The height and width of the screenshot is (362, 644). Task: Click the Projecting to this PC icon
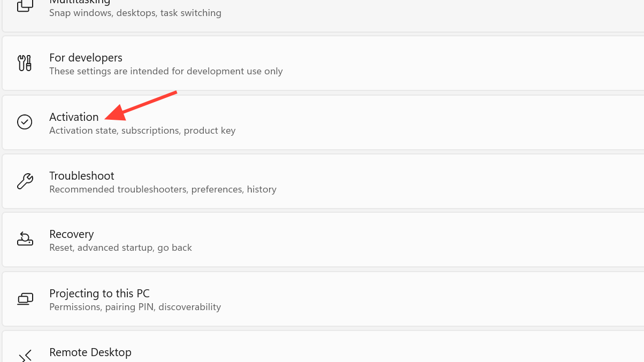[x=25, y=299]
